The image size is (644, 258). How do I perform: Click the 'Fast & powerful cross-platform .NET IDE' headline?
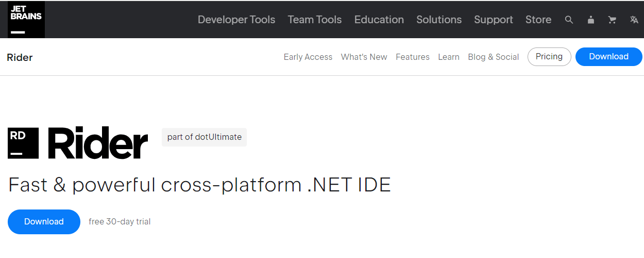199,185
